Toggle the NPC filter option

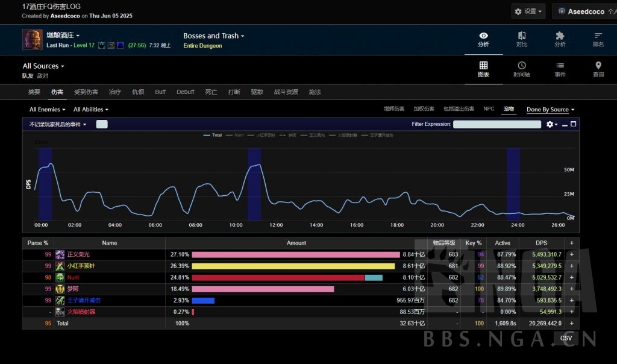(x=489, y=109)
